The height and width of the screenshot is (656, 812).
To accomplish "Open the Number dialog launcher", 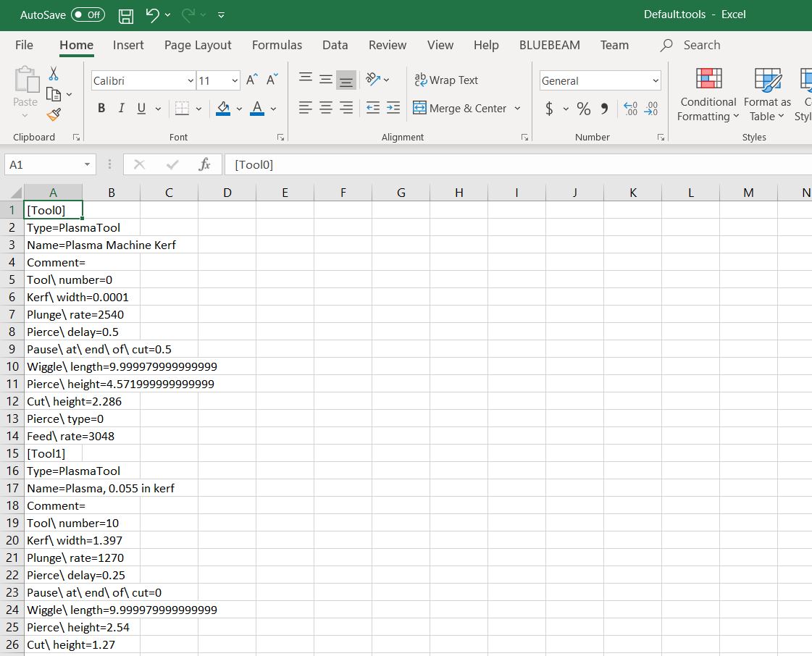I will pyautogui.click(x=661, y=137).
